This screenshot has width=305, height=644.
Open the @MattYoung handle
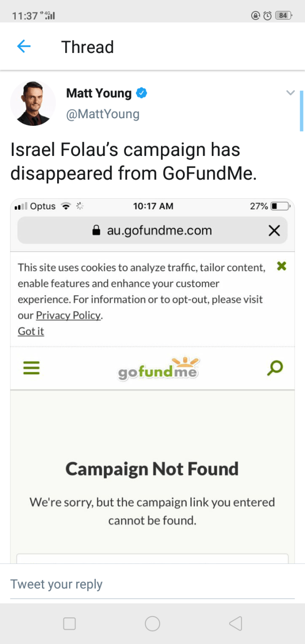pyautogui.click(x=102, y=114)
